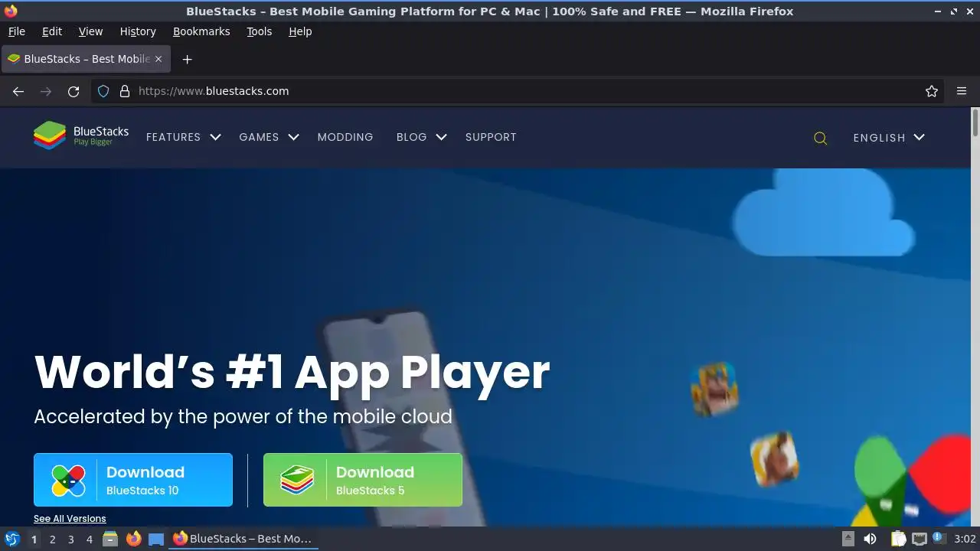The image size is (980, 551).
Task: Close the BlueStacks browser tab
Action: point(158,59)
